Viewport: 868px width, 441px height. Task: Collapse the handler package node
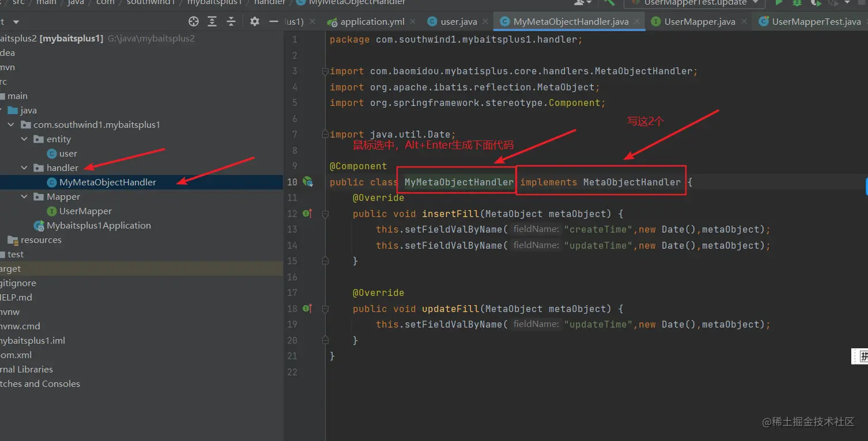pos(24,168)
